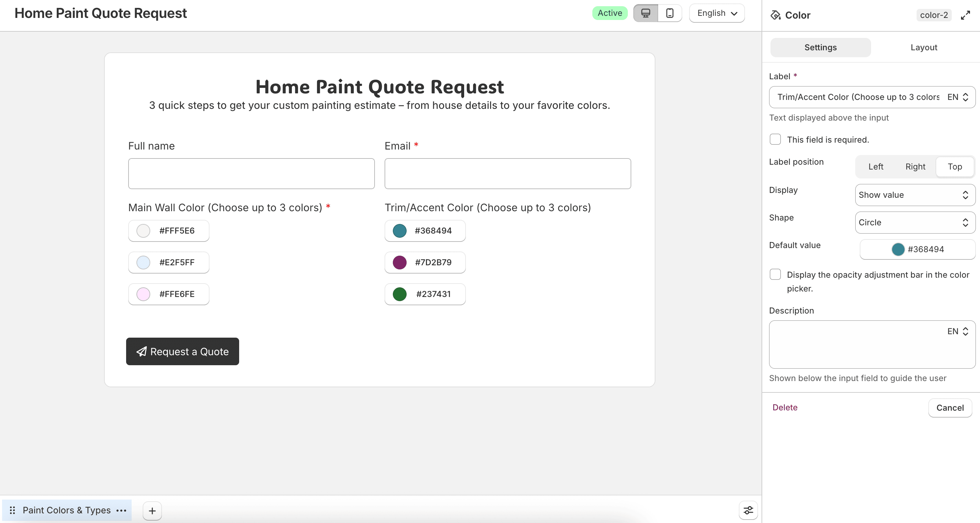The height and width of the screenshot is (523, 980).
Task: Open Display 'Show value' dropdown
Action: click(915, 195)
